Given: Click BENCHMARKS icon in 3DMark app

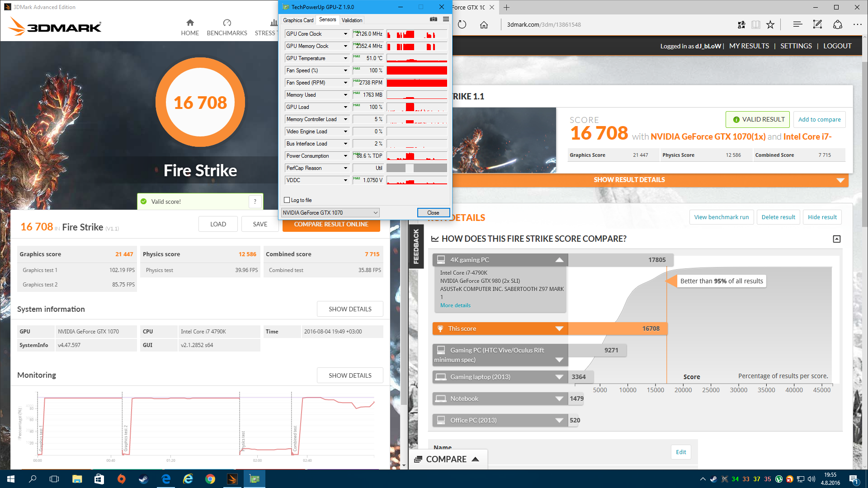Looking at the screenshot, I should [x=227, y=23].
